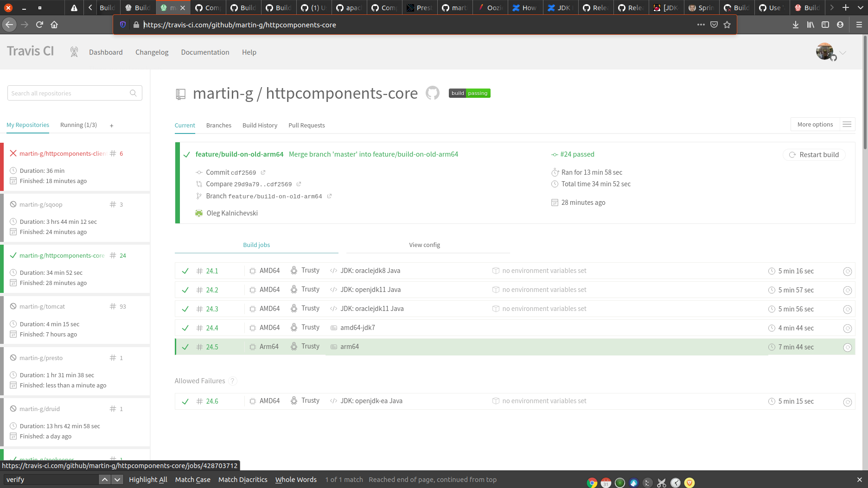Open the Chrome icon in the taskbar
This screenshot has width=868, height=488.
[592, 483]
